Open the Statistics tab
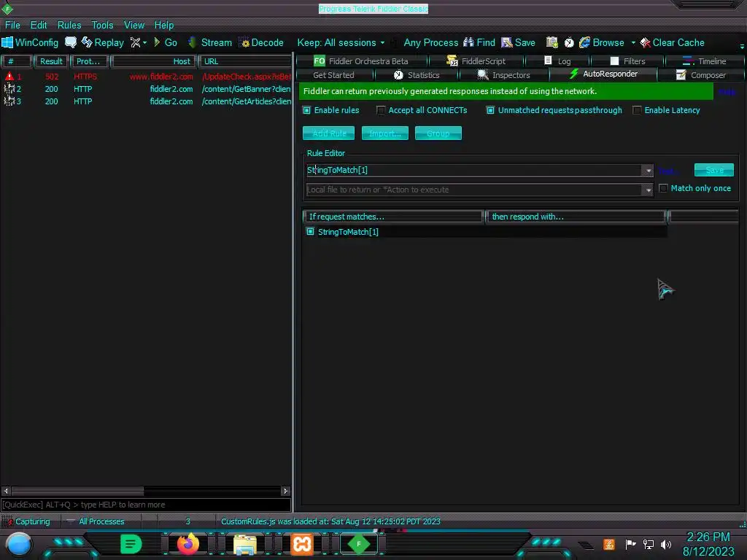 click(x=417, y=75)
